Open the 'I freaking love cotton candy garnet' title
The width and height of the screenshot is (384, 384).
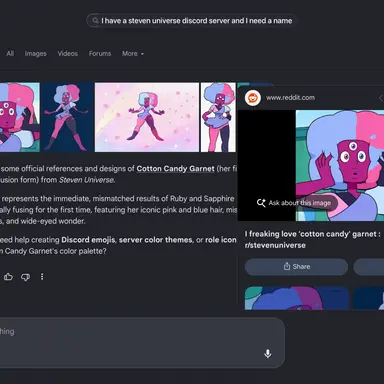312,239
